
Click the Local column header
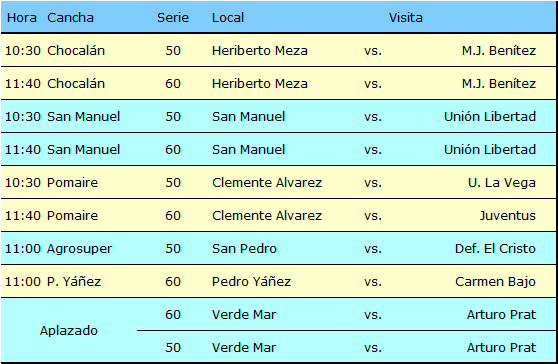(x=228, y=18)
